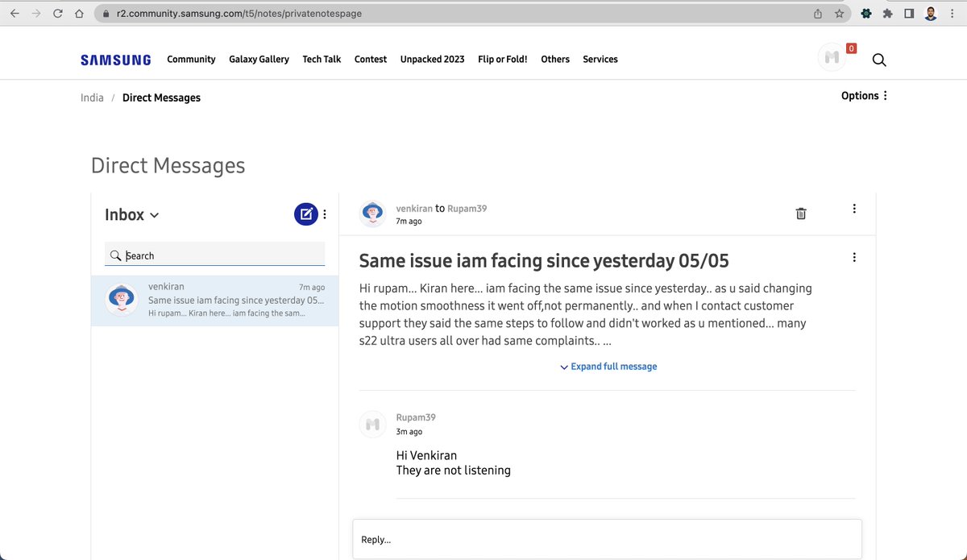Open the user avatar with notification badge
The height and width of the screenshot is (560, 967).
pyautogui.click(x=832, y=58)
